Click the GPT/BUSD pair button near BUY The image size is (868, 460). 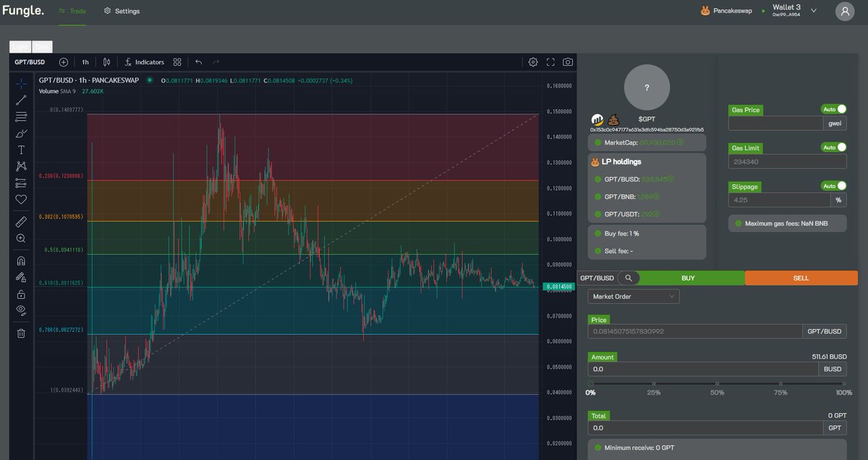point(597,278)
